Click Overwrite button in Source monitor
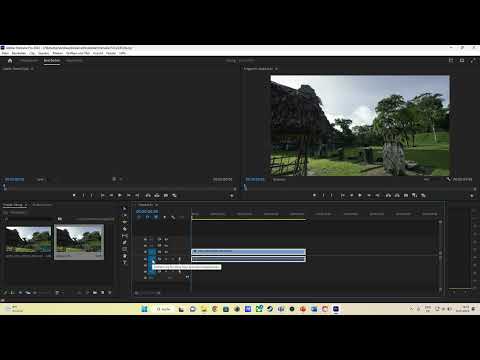 coord(157,196)
